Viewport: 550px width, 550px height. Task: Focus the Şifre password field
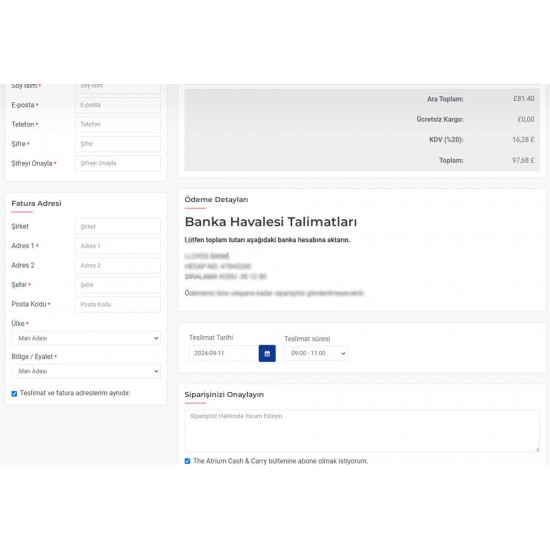(118, 144)
